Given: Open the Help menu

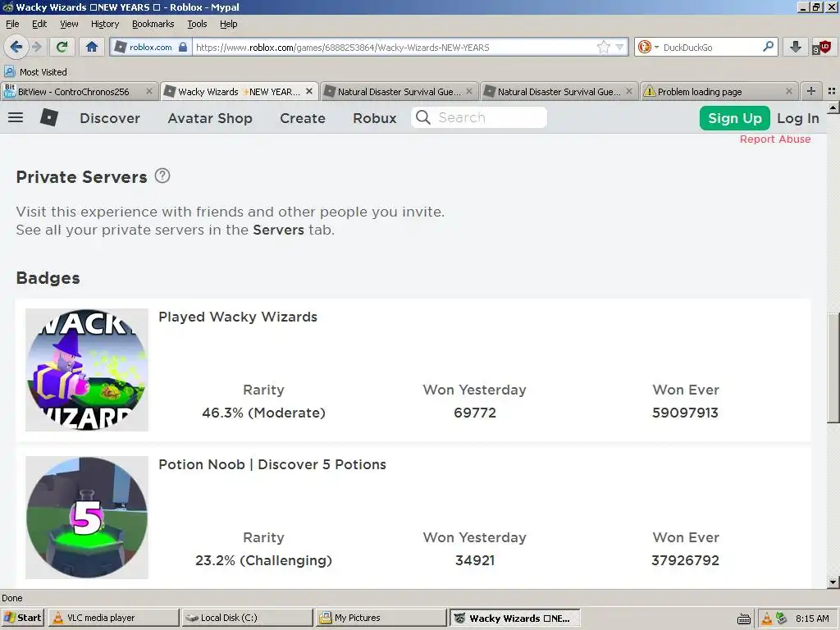Looking at the screenshot, I should [x=229, y=24].
